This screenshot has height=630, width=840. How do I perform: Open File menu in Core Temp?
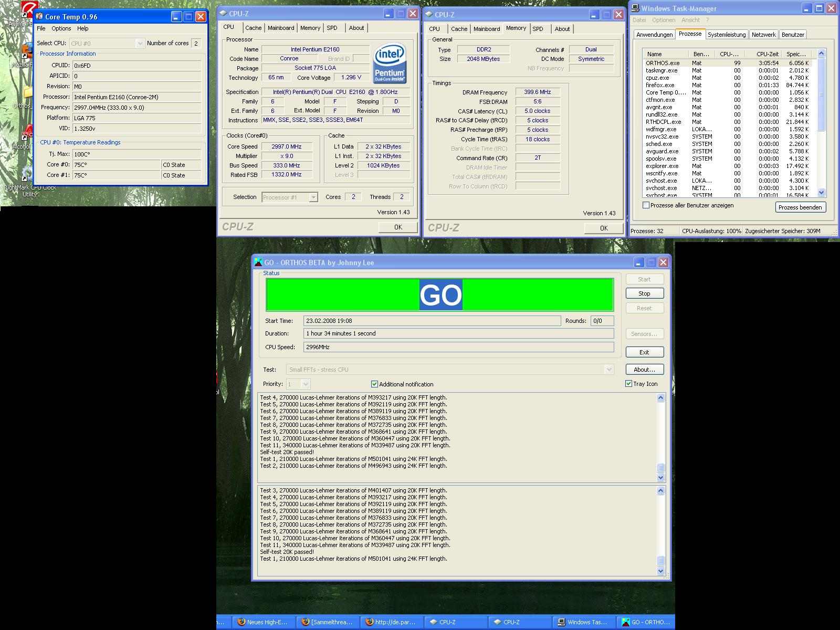point(41,28)
